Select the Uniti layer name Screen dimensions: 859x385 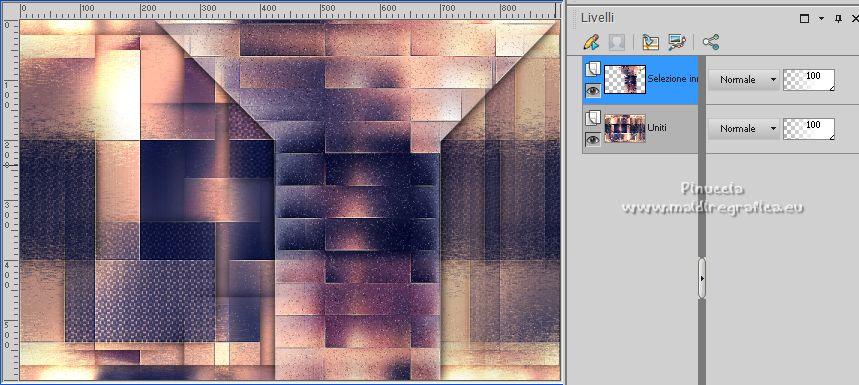tap(657, 128)
